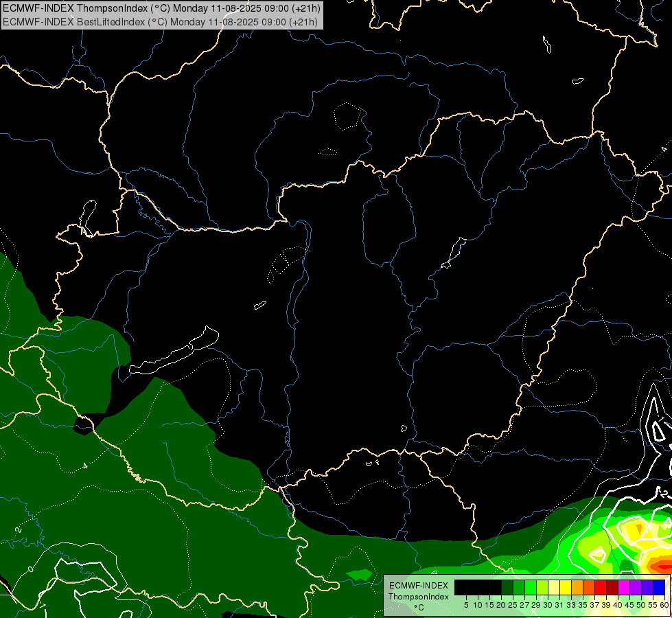Screen dimensions: 672x618
Task: Click the legend tick value '35'
Action: 583,605
